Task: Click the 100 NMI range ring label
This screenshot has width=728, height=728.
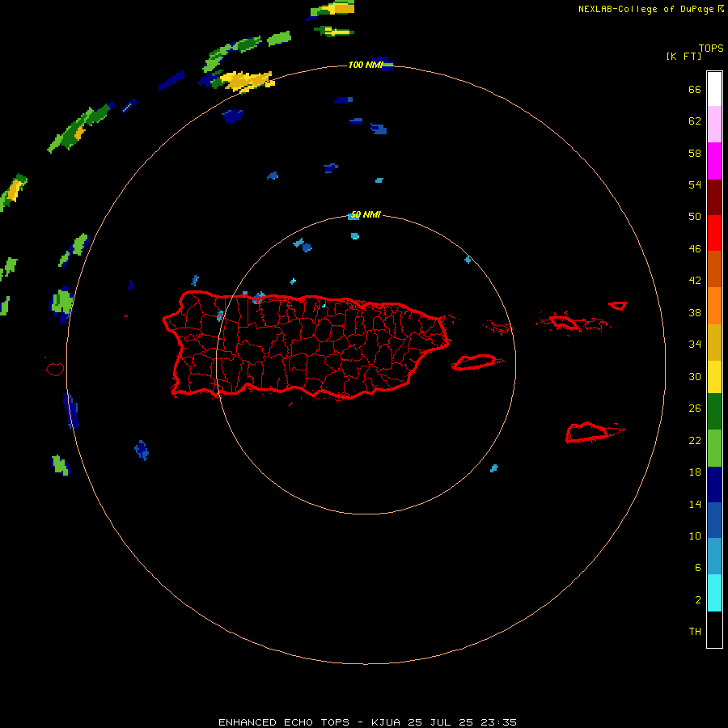Action: (366, 65)
